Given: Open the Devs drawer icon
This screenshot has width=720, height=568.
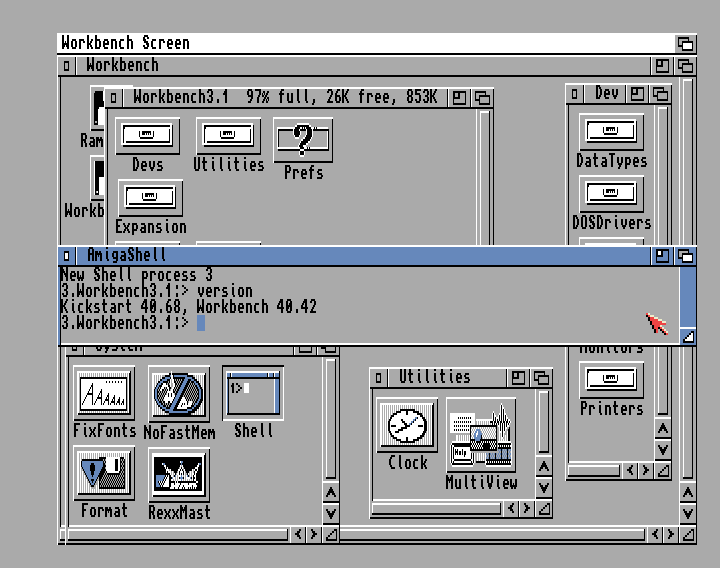Looking at the screenshot, I should [147, 136].
